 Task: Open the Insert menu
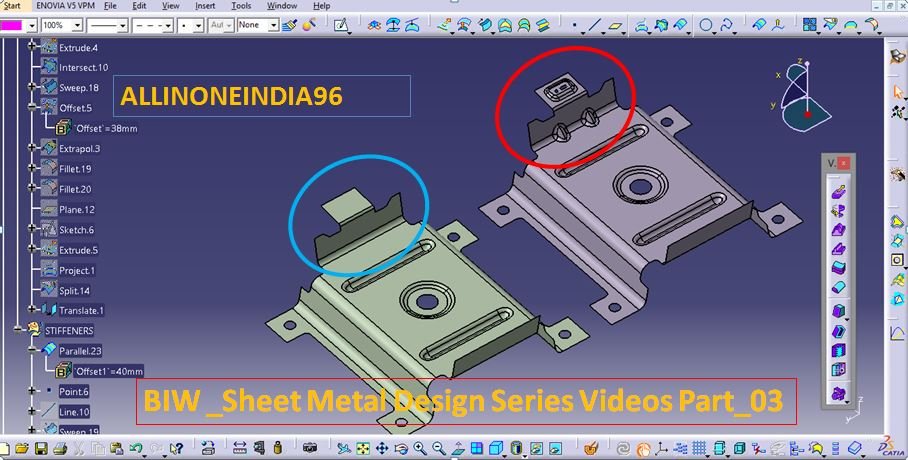tap(205, 6)
